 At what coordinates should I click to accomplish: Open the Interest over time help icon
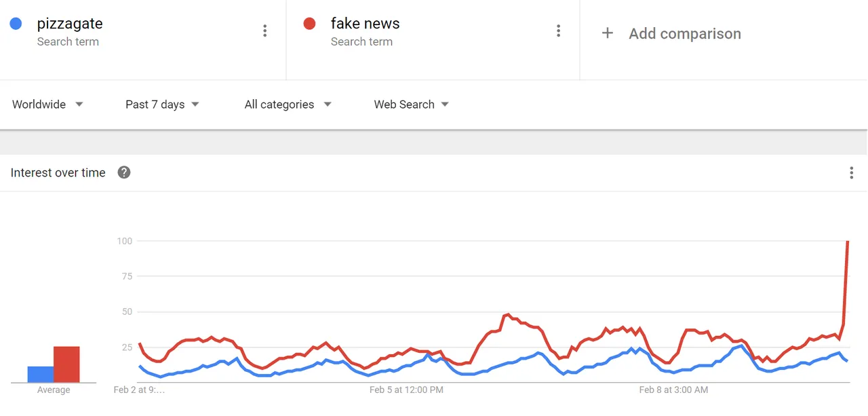click(124, 172)
